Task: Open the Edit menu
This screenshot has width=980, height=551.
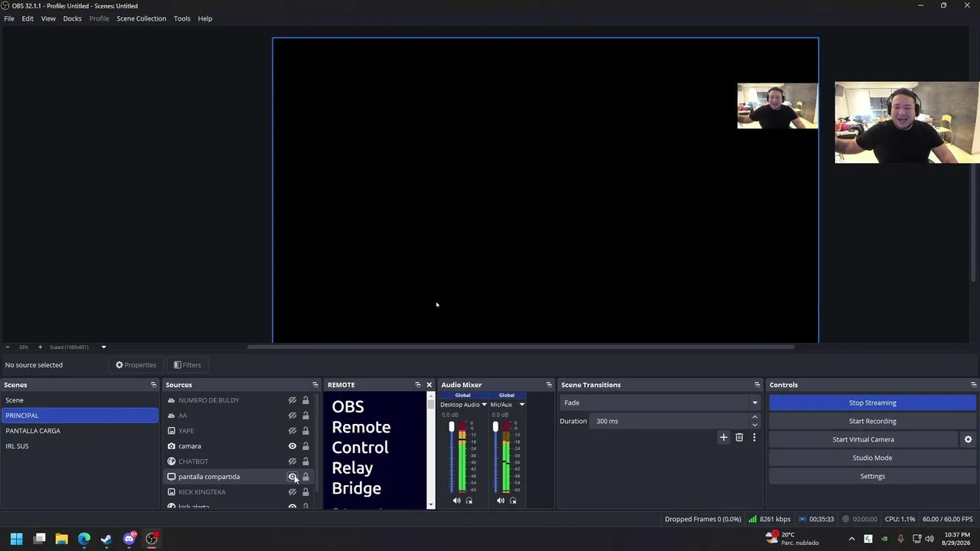Action: point(28,18)
